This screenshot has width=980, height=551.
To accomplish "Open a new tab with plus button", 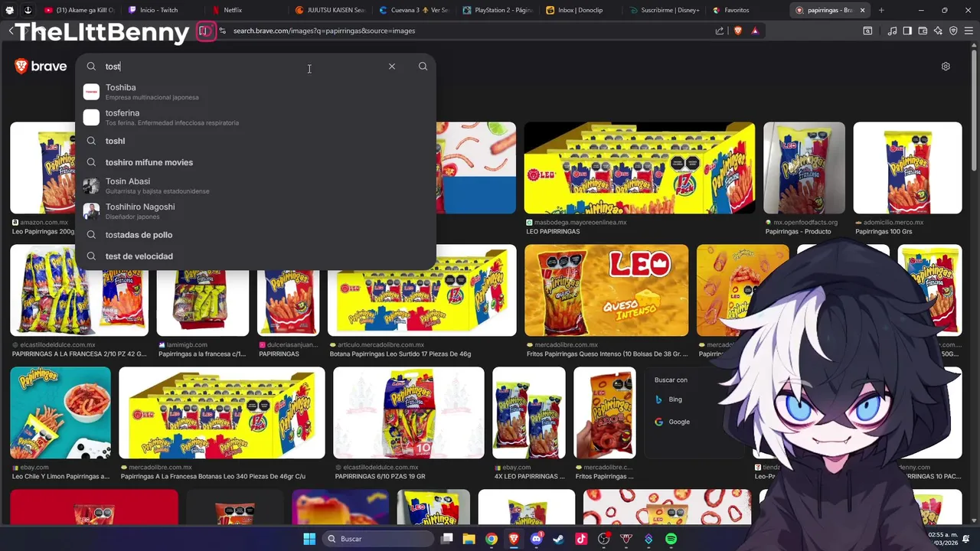I will pos(881,10).
